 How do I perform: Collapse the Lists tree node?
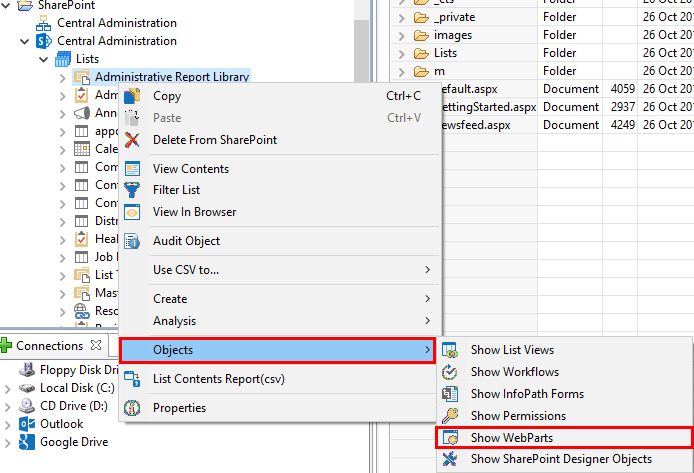pos(44,59)
